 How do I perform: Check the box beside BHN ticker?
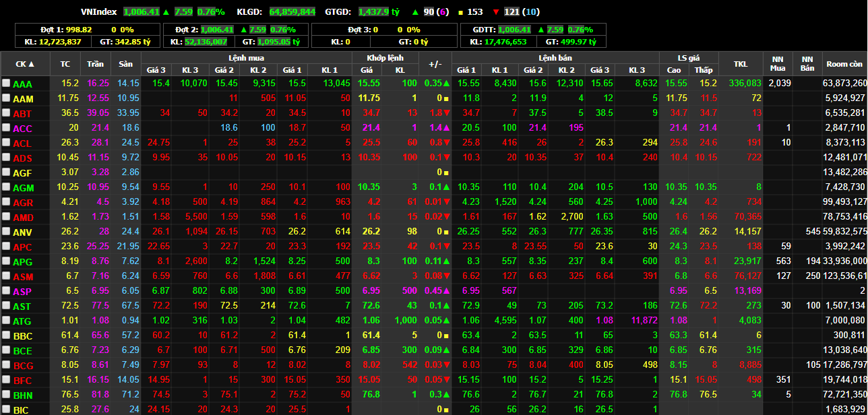coord(6,394)
